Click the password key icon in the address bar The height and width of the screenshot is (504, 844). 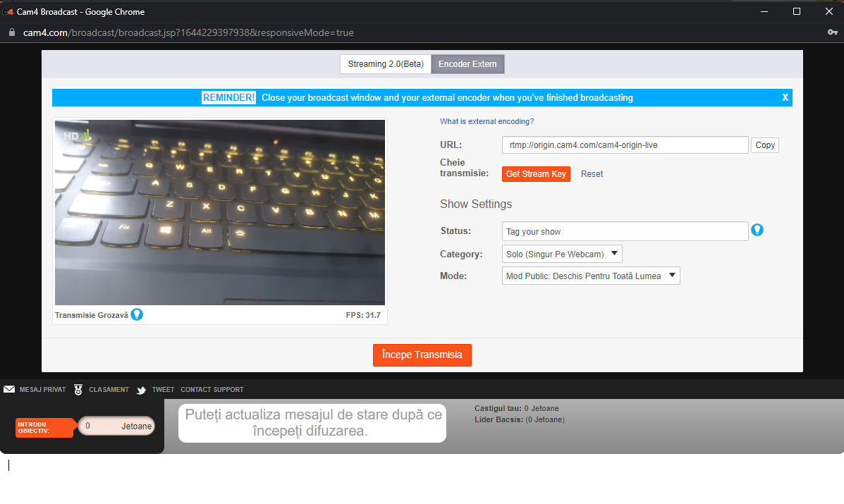832,32
